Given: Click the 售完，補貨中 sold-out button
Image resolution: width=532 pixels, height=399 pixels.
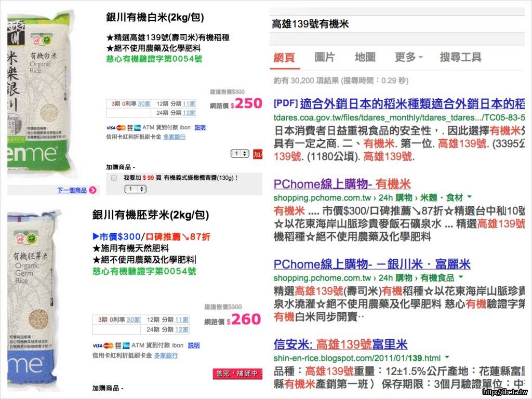Looking at the screenshot, I should point(238,373).
